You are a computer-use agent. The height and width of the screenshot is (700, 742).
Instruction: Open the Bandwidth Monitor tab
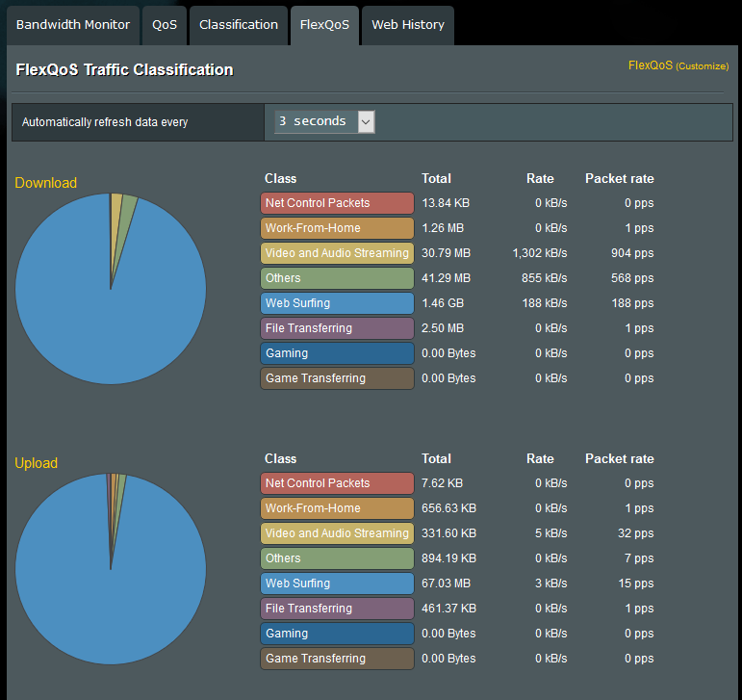click(x=73, y=25)
